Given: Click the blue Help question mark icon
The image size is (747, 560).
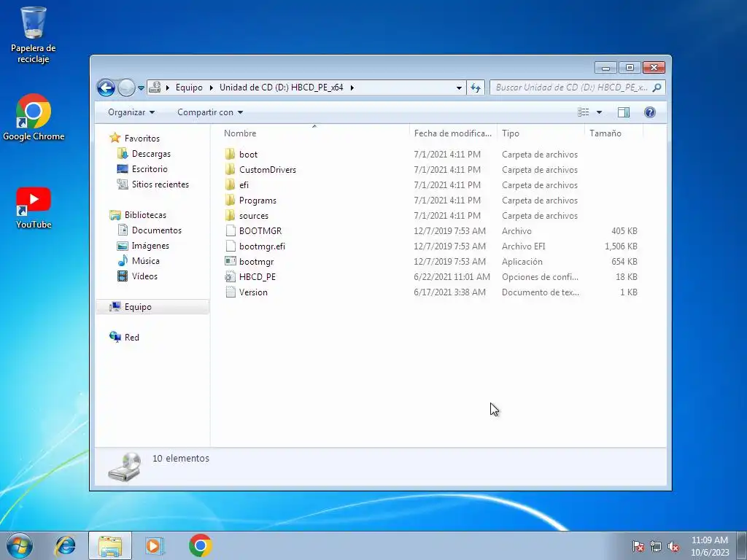Looking at the screenshot, I should (x=649, y=112).
